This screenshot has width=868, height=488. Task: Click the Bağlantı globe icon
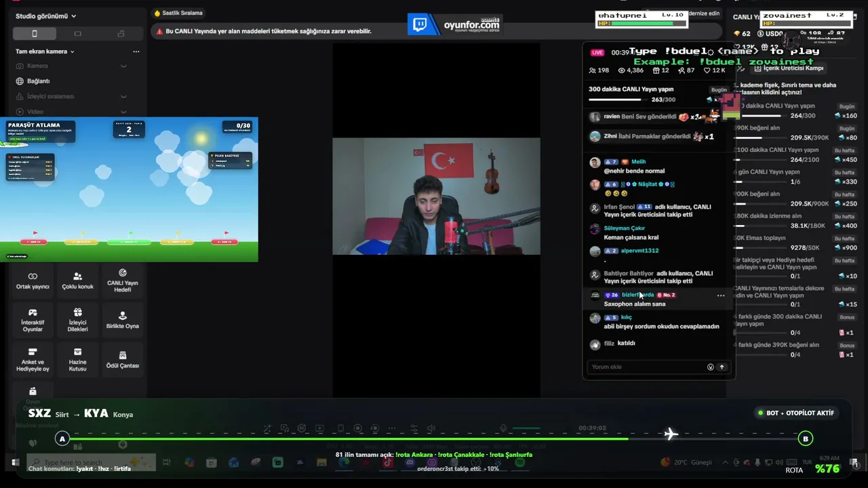click(x=20, y=81)
